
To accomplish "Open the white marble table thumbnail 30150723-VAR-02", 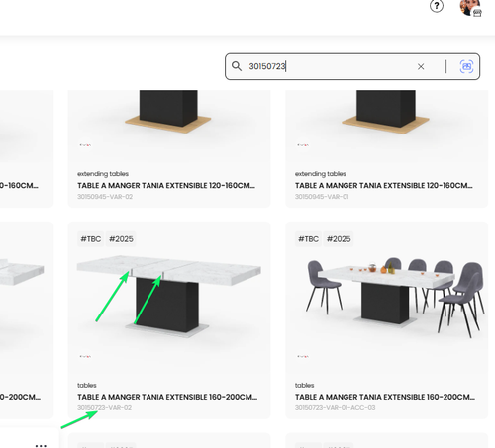I will point(169,296).
